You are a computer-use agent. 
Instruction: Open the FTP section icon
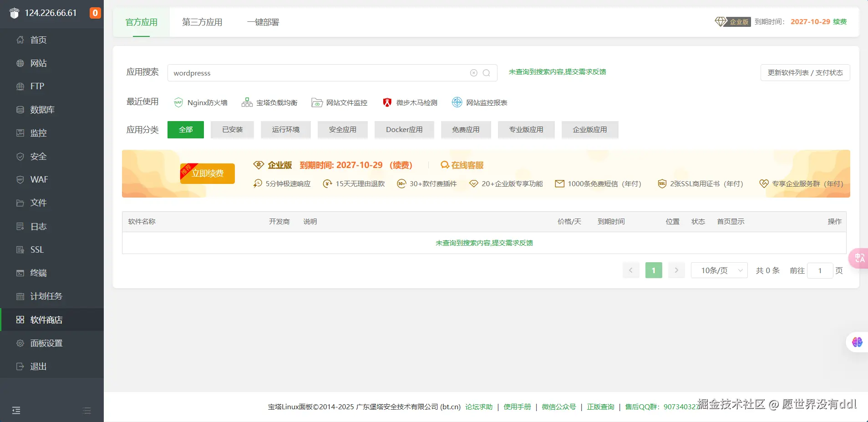20,86
